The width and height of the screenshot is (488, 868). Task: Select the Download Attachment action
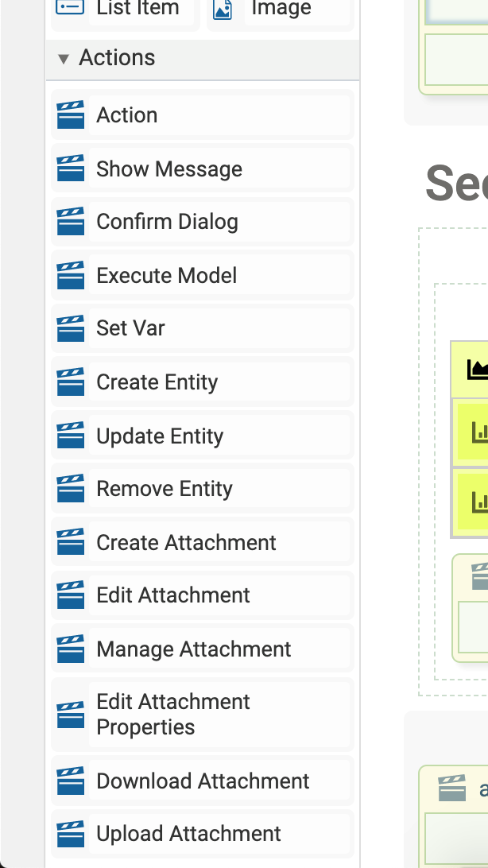(203, 781)
